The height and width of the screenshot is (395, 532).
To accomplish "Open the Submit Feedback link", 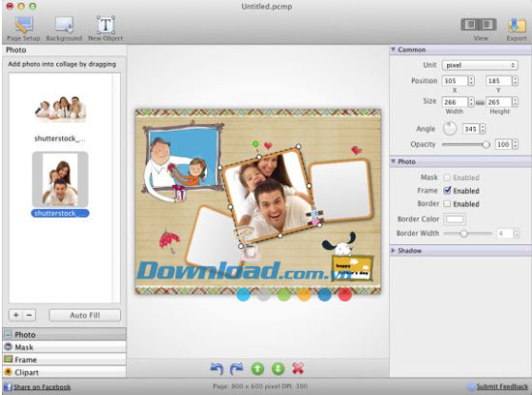I will 502,386.
